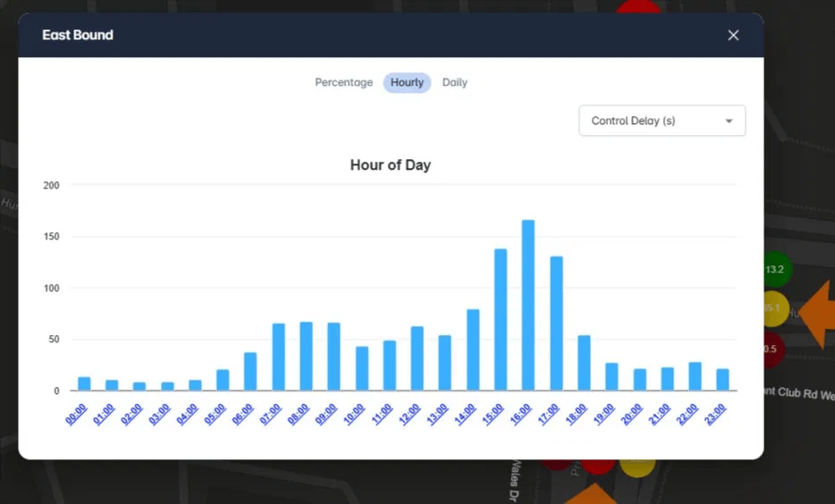Click the 14:00 hour axis link
The image size is (835, 504).
465,414
